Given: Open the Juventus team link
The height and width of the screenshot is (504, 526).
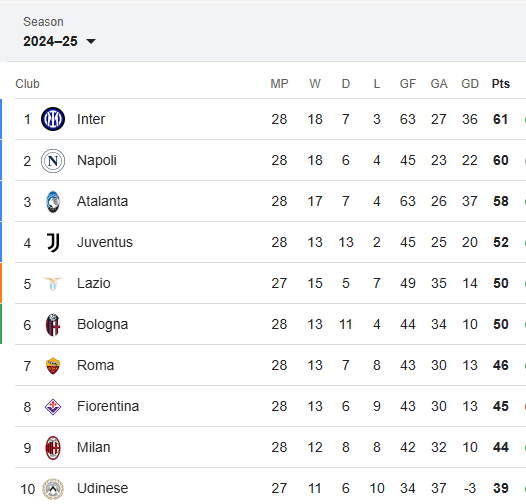Looking at the screenshot, I should click(105, 242).
